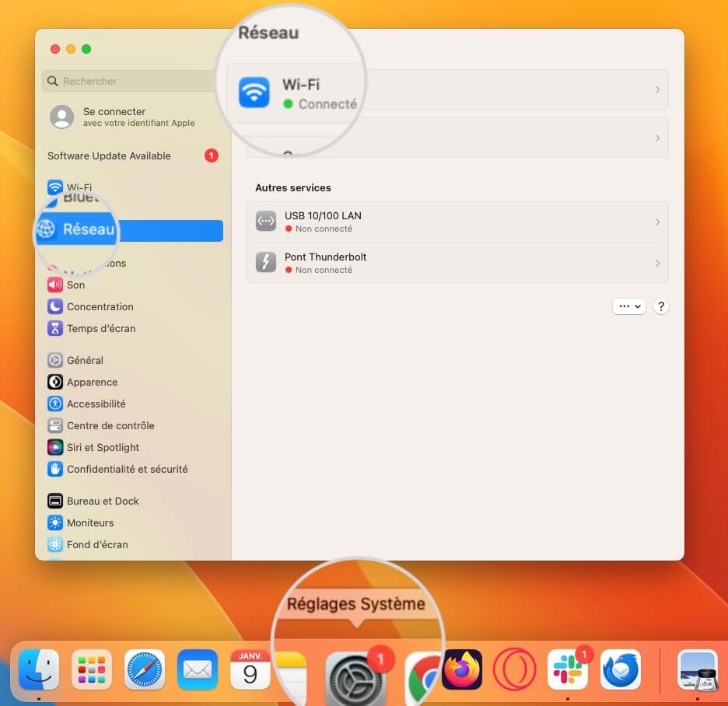The height and width of the screenshot is (706, 728).
Task: Launch Opera browser from the Dock
Action: click(x=515, y=669)
